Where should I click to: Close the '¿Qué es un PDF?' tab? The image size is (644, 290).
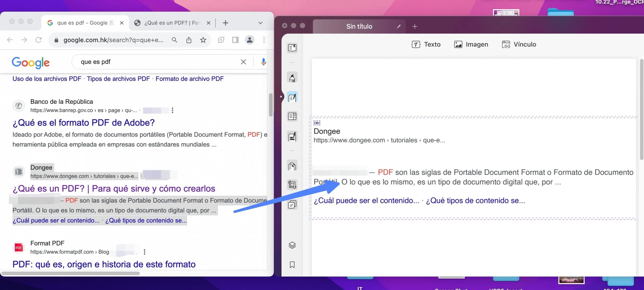209,23
